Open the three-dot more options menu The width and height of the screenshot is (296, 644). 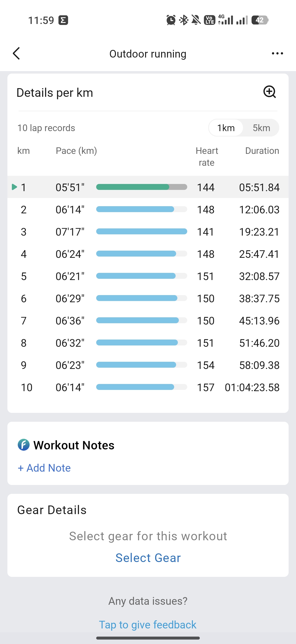277,54
